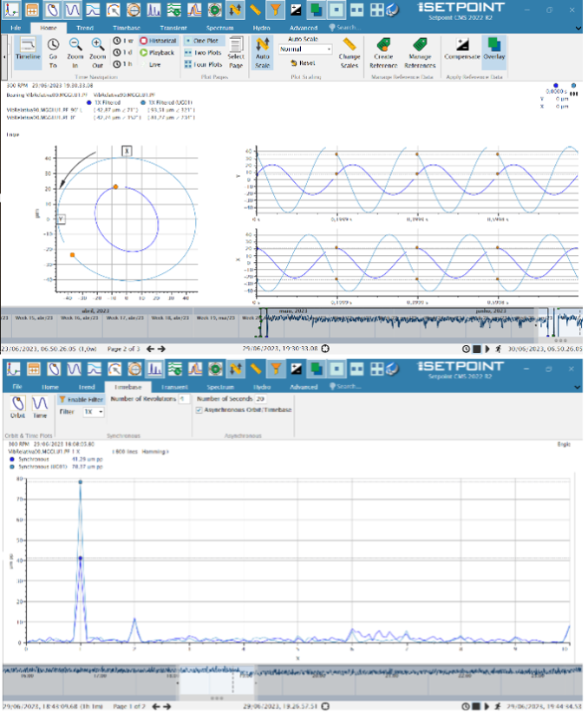Open the Auto Scale Normal dropdown
This screenshot has height=713, width=588.
(306, 49)
